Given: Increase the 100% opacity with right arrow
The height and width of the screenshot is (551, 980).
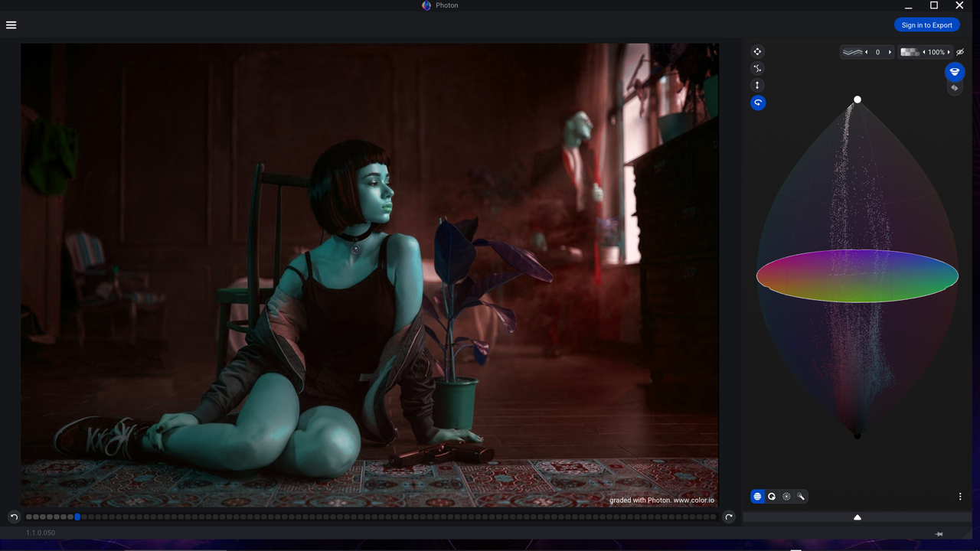Looking at the screenshot, I should [x=949, y=52].
